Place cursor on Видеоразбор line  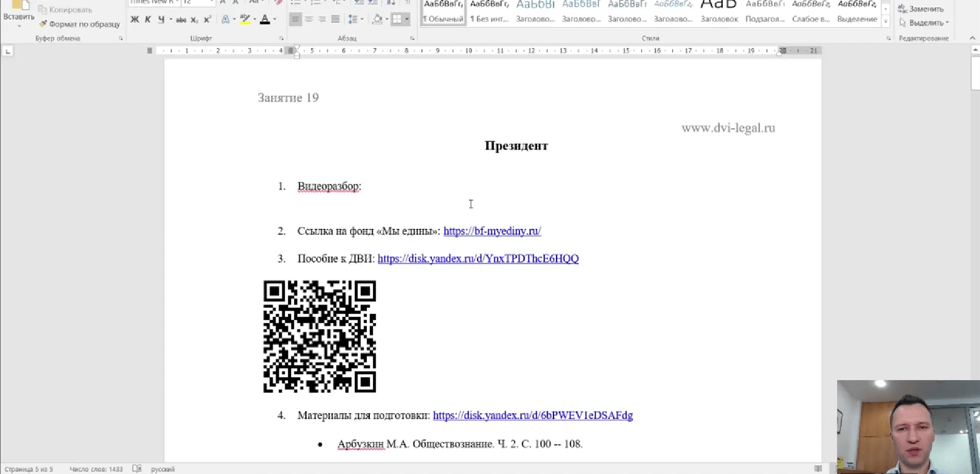[329, 186]
